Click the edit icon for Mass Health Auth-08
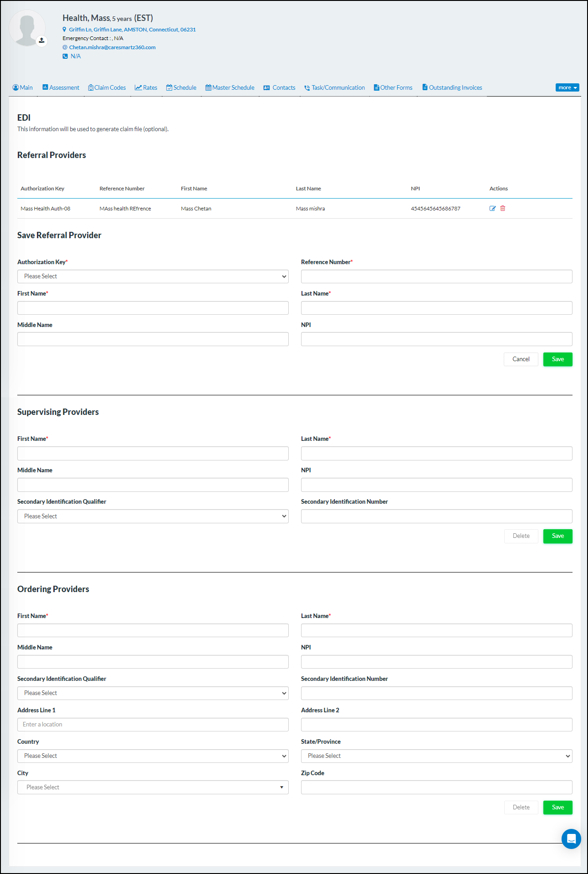Viewport: 588px width, 874px height. tap(492, 209)
